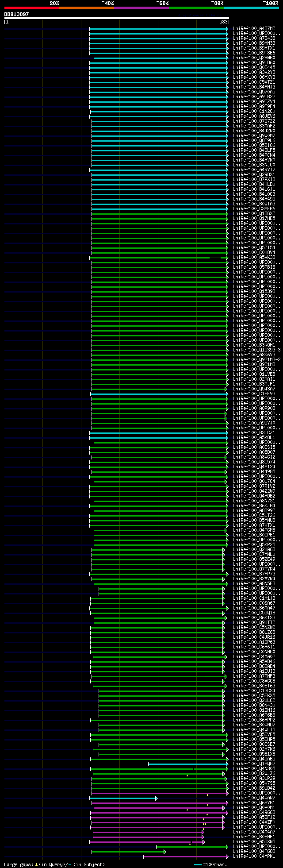
Task: Open the UniRef100_B7FP73 entry
Action: 254,574
